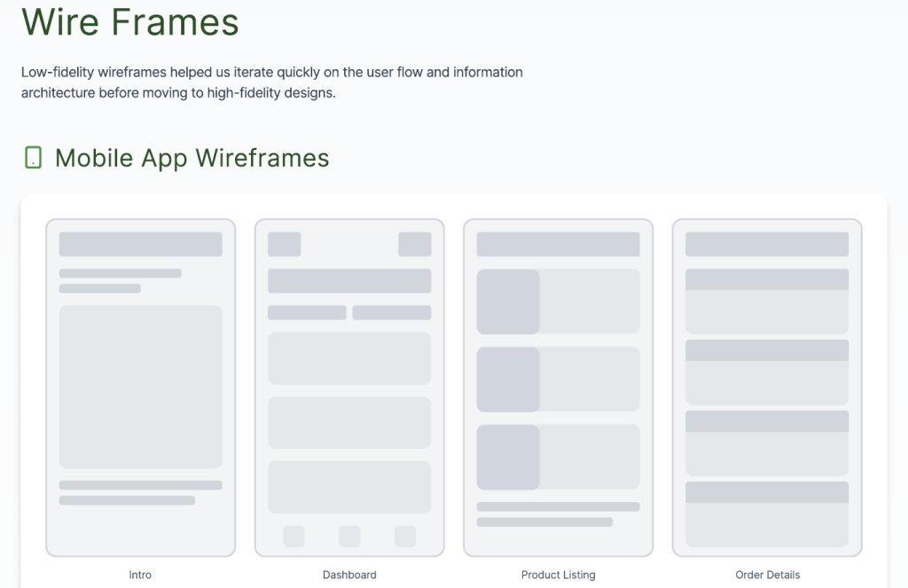
Task: Select the third product image placeholder in Product Listing
Action: [x=508, y=458]
